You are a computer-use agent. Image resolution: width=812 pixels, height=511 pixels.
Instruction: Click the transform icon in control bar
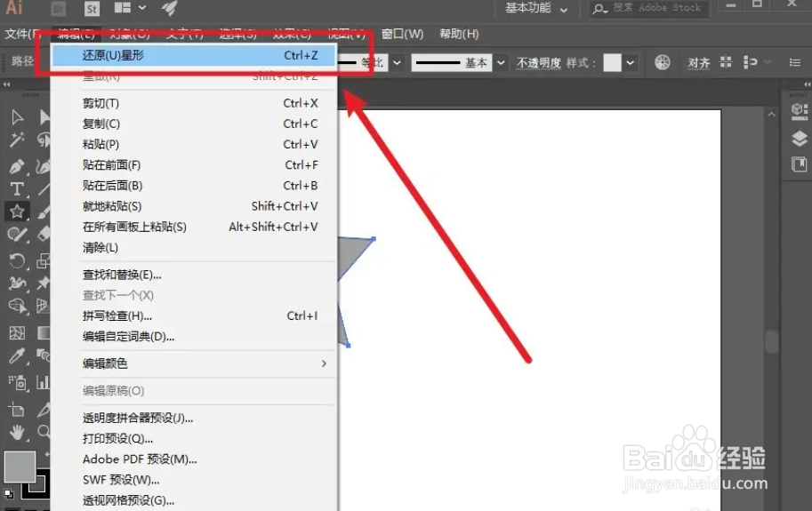pos(750,62)
